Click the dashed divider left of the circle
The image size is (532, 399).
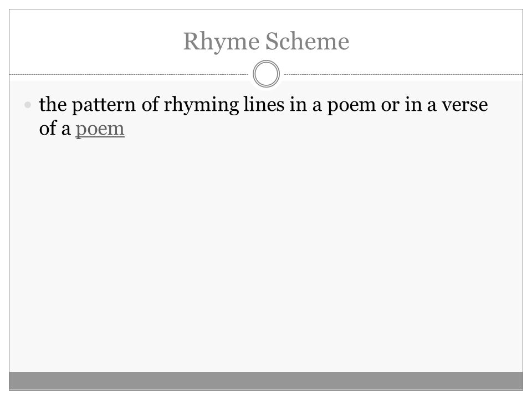(x=129, y=74)
